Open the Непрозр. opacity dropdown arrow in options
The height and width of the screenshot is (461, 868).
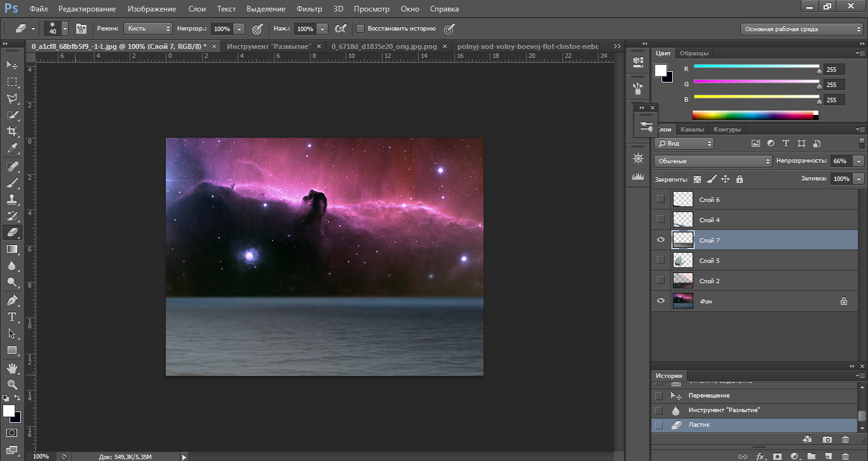239,29
